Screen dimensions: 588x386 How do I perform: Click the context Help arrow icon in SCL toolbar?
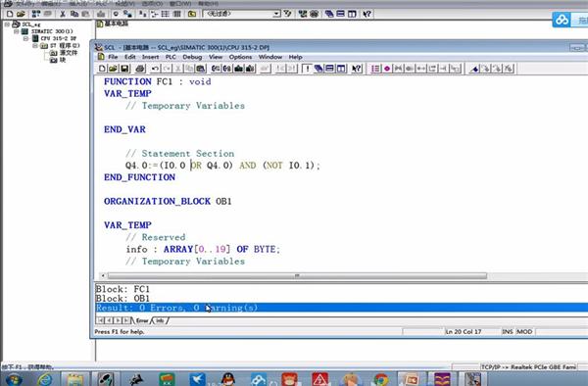[357, 69]
